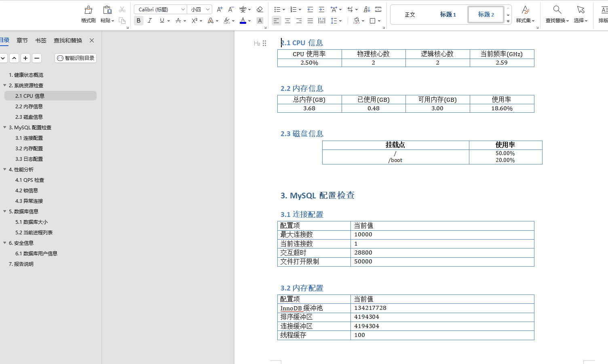Click the outline plus (+) button
This screenshot has height=364, width=608.
[25, 58]
